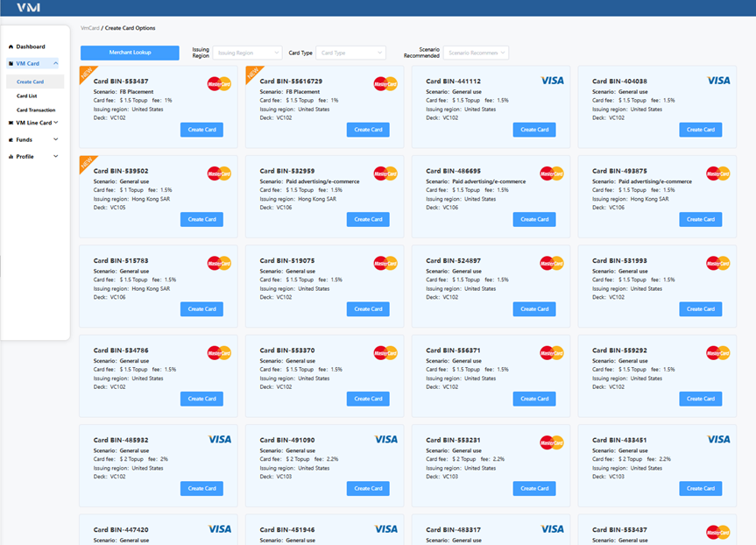Open the Scenario Recommended dropdown
The image size is (756, 545).
[476, 53]
